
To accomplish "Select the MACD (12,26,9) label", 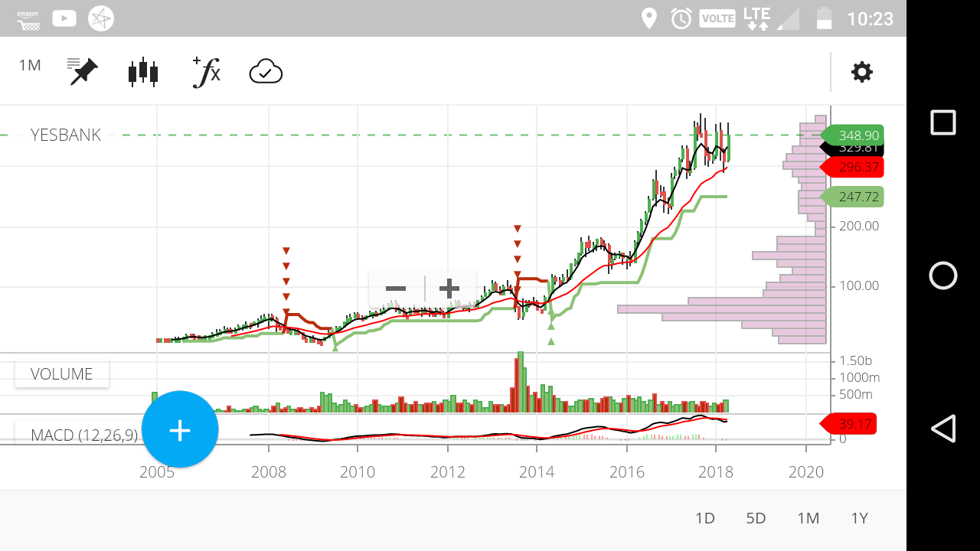I will click(x=84, y=435).
